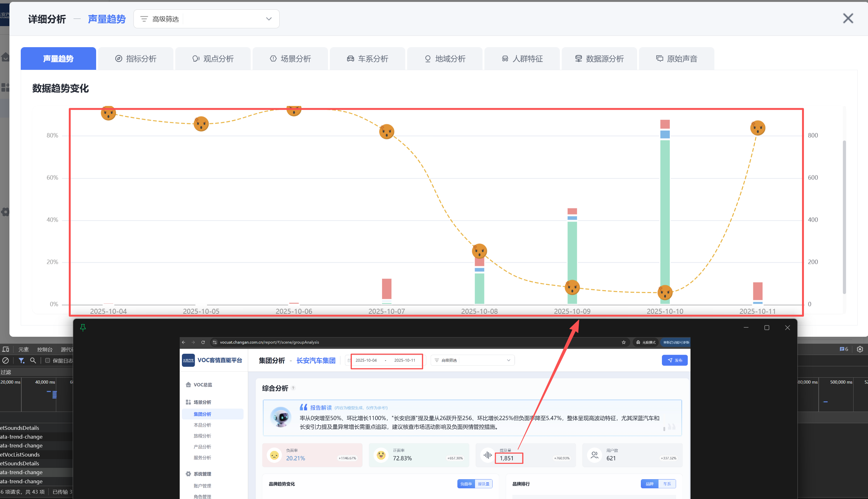
Task: Click the DevTools network filter funnel icon
Action: click(x=22, y=361)
